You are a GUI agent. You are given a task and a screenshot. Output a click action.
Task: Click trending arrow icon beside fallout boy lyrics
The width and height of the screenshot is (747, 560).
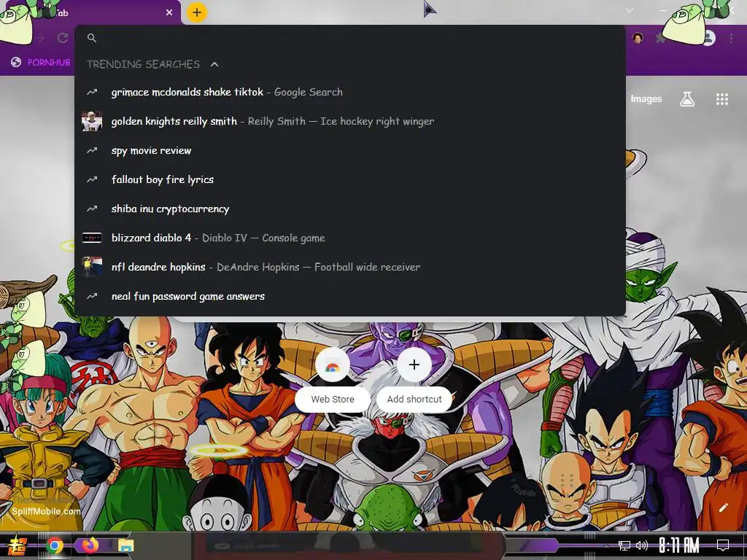[x=92, y=179]
